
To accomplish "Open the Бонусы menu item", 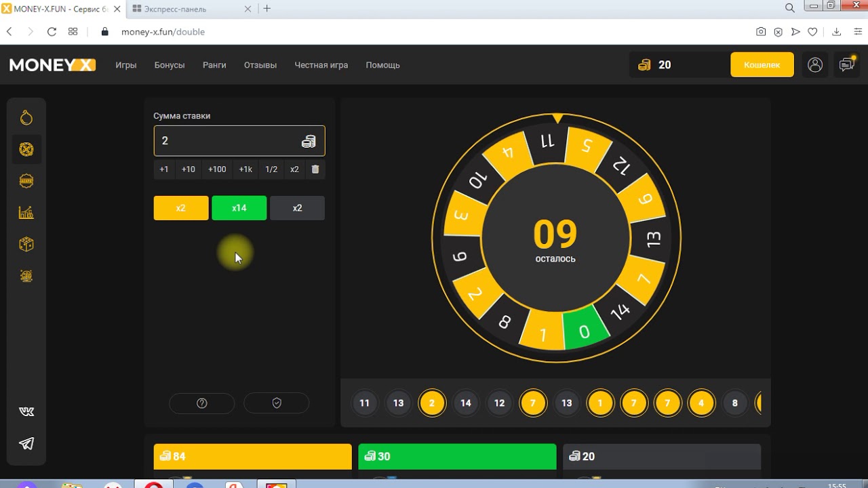I will click(170, 65).
